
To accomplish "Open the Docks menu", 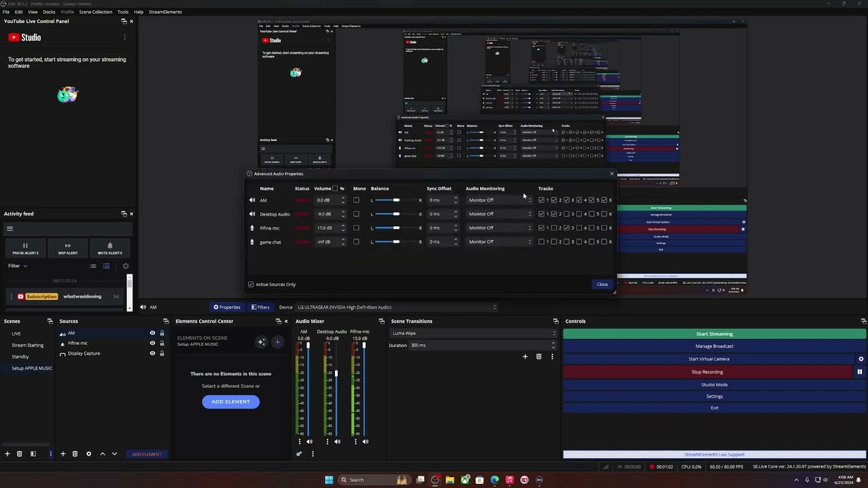I will click(49, 12).
